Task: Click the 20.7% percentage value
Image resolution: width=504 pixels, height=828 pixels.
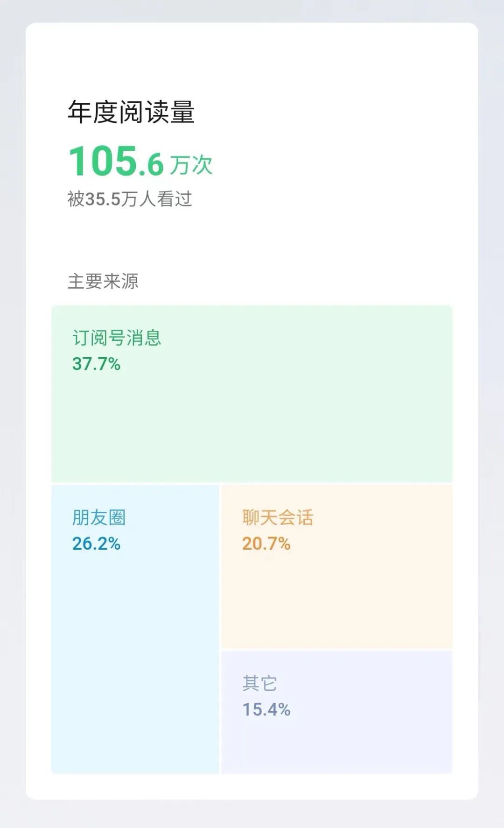Action: pos(266,544)
